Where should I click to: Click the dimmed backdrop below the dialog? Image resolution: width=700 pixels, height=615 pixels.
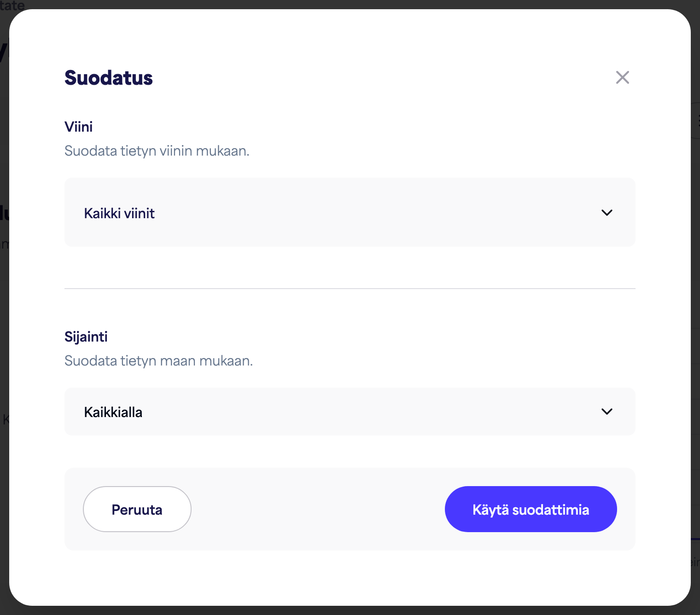[x=350, y=611]
